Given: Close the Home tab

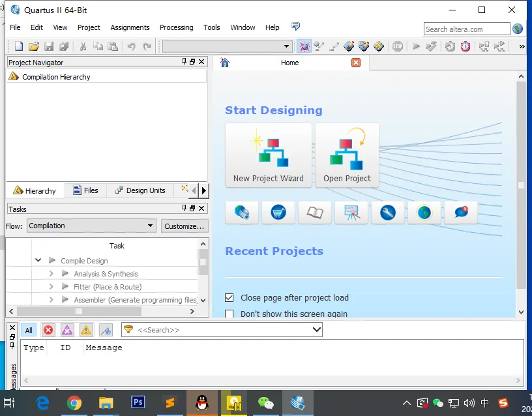Looking at the screenshot, I should (355, 63).
